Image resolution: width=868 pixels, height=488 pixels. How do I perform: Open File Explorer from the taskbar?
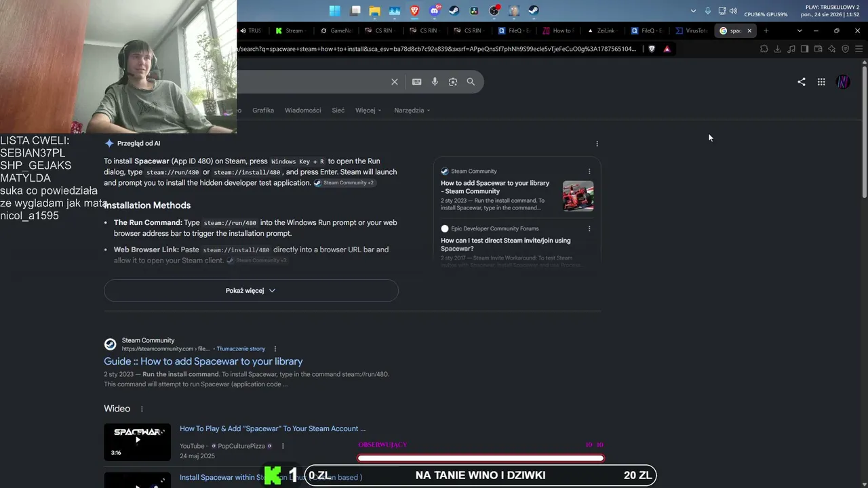click(x=374, y=10)
